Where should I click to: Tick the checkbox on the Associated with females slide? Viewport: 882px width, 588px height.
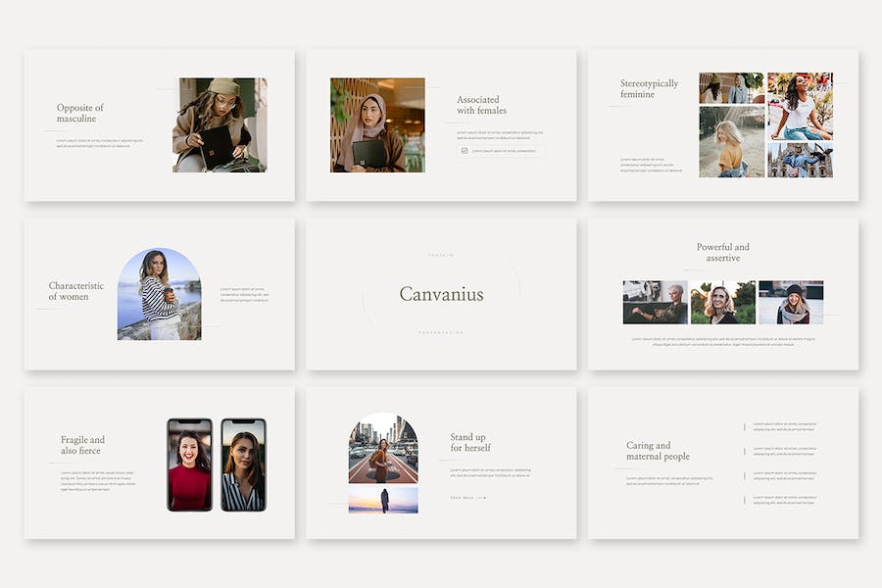click(x=465, y=151)
